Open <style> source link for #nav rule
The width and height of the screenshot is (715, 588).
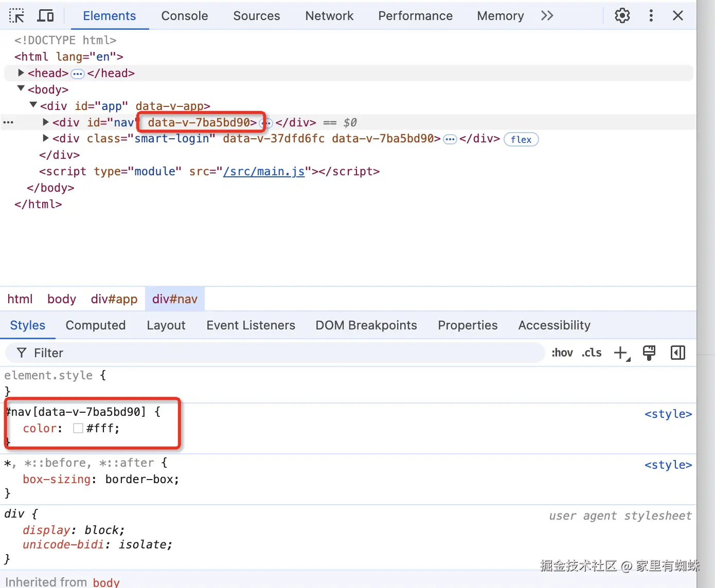click(668, 414)
